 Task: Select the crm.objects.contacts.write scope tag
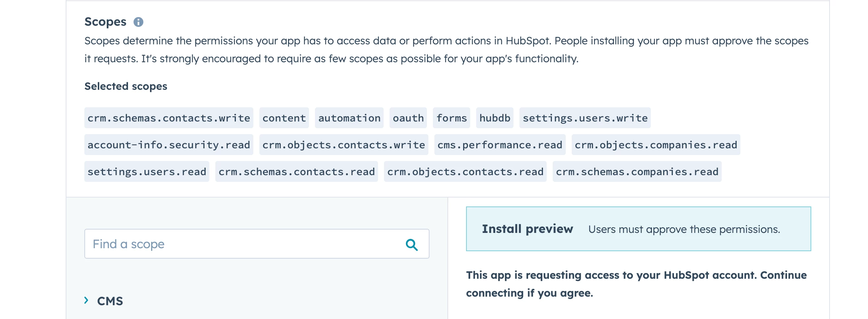[x=344, y=145]
